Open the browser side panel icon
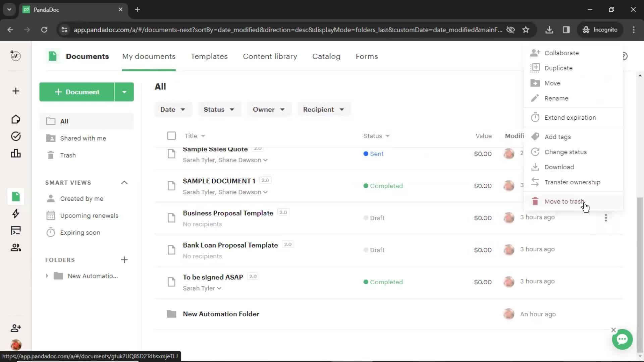The height and width of the screenshot is (362, 644). click(x=566, y=29)
